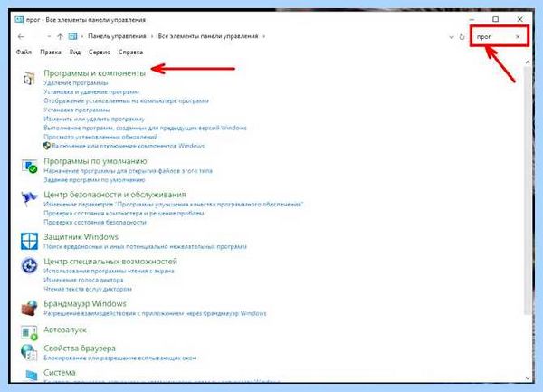The height and width of the screenshot is (392, 543).
Task: Click Все элементы панели управления breadcrumb
Action: point(208,36)
